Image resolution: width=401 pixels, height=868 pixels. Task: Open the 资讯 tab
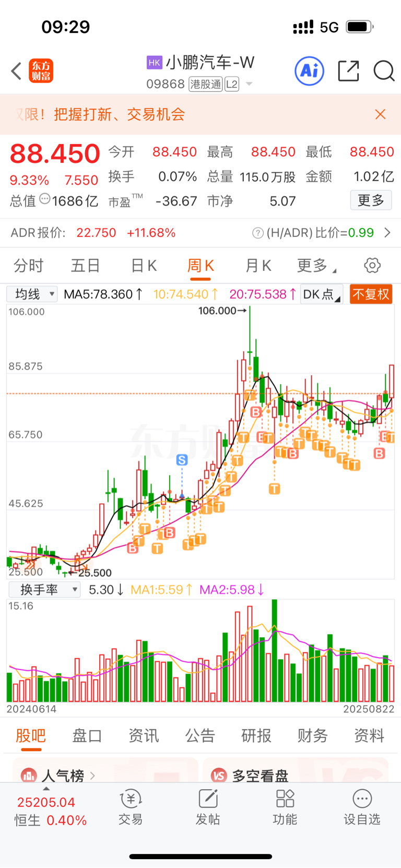(x=144, y=735)
